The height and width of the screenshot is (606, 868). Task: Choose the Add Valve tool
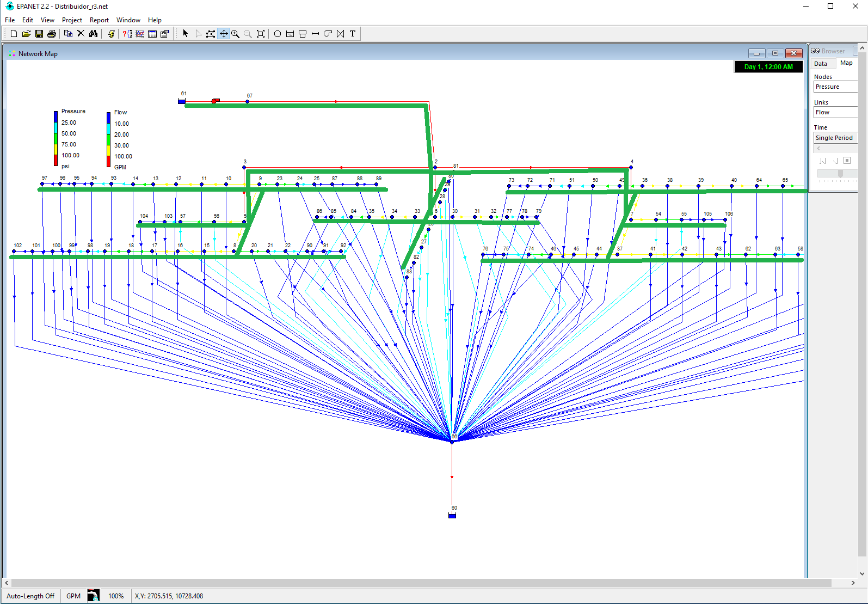(341, 34)
